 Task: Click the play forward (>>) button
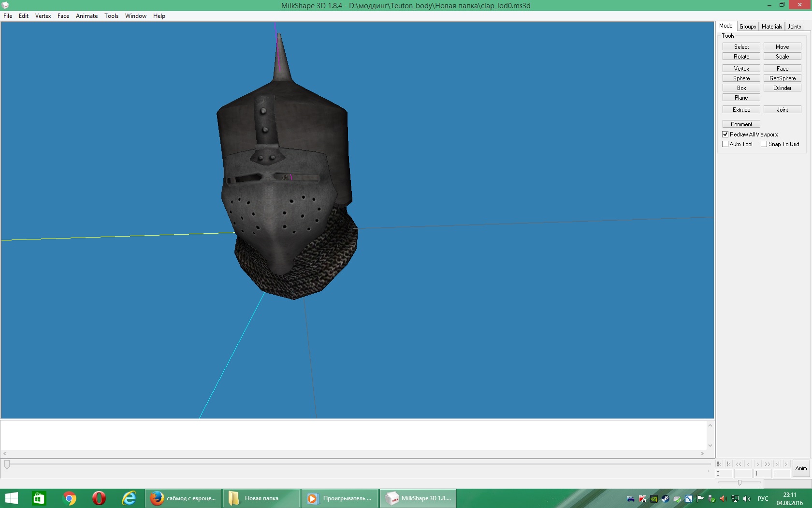[x=768, y=464]
